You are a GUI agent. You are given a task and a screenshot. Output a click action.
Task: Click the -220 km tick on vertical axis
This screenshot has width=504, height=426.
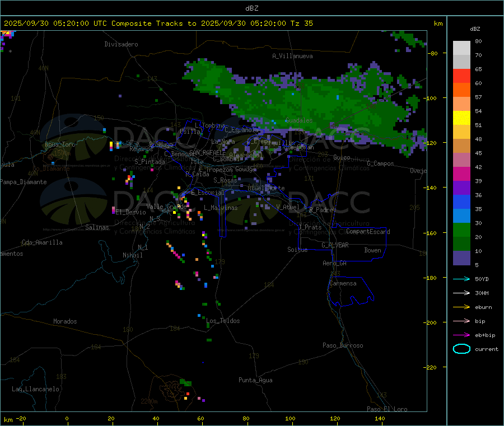(x=430, y=367)
